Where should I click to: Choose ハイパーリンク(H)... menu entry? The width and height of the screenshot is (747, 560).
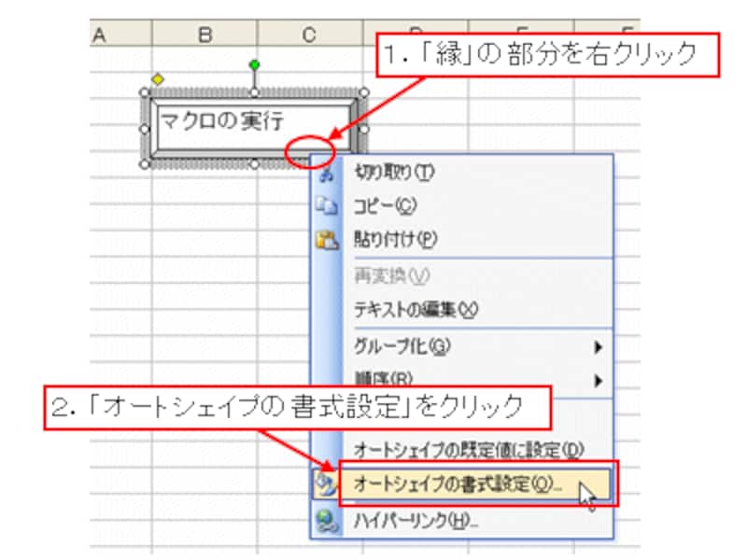point(461,521)
